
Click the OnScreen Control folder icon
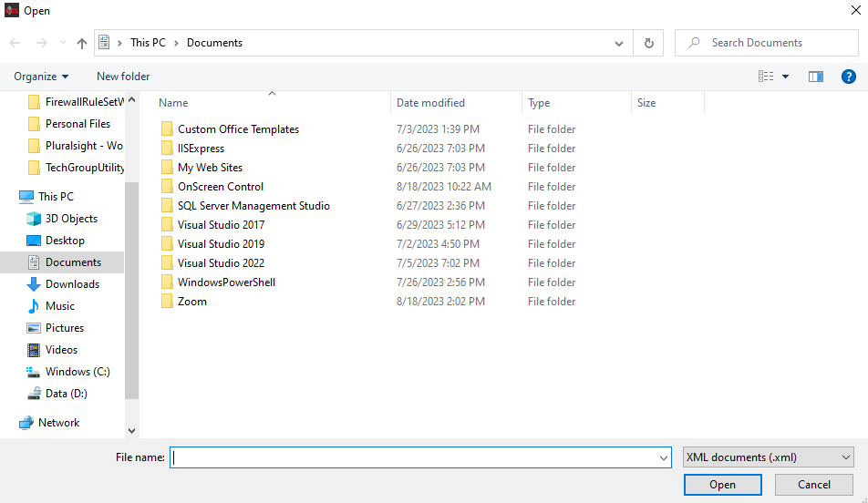coord(167,187)
